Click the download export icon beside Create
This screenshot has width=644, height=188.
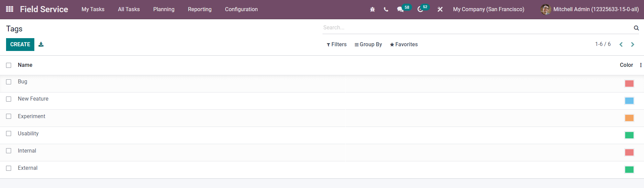pos(41,44)
